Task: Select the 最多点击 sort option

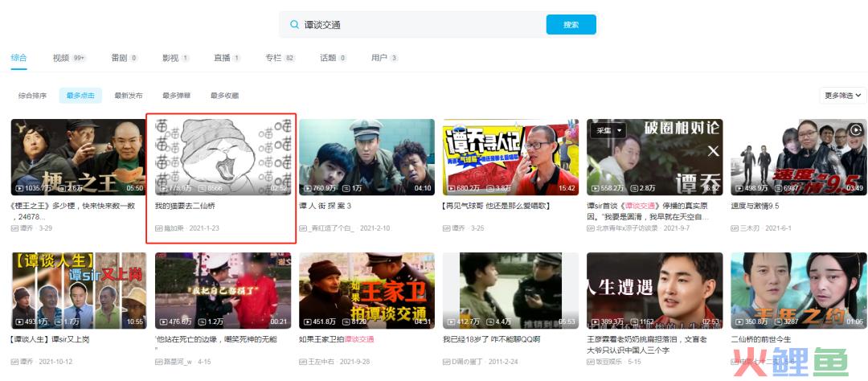Action: [x=80, y=95]
